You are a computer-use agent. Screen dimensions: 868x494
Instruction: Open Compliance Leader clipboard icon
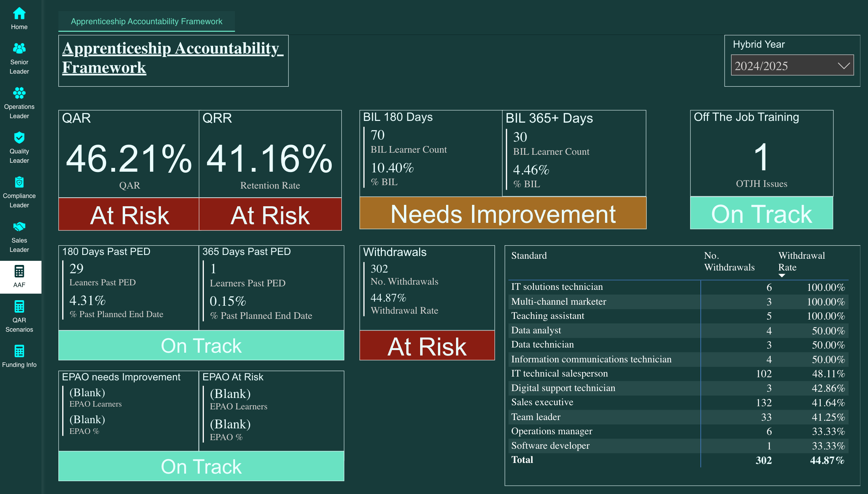click(x=19, y=182)
